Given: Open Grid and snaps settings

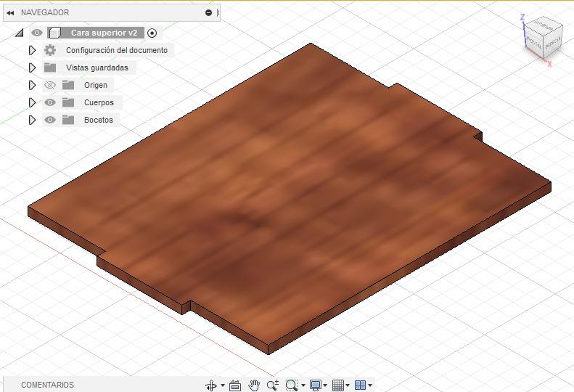Looking at the screenshot, I should click(338, 385).
